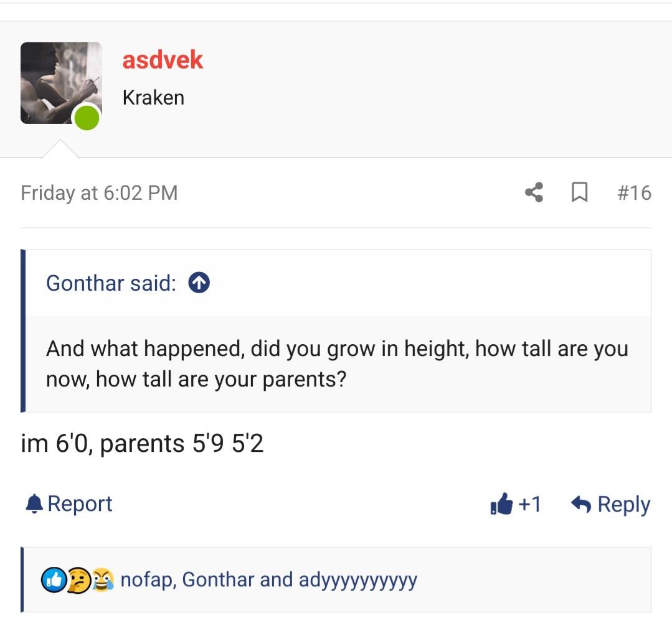Click the green online status indicator
This screenshot has width=672, height=628.
pyautogui.click(x=87, y=118)
